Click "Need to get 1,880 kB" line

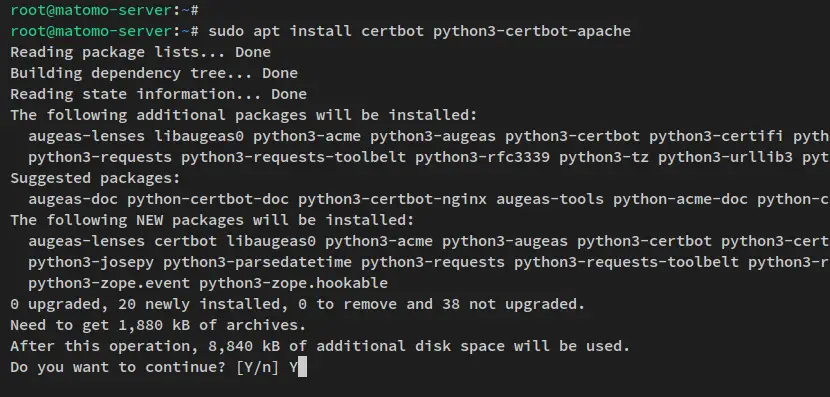point(158,325)
